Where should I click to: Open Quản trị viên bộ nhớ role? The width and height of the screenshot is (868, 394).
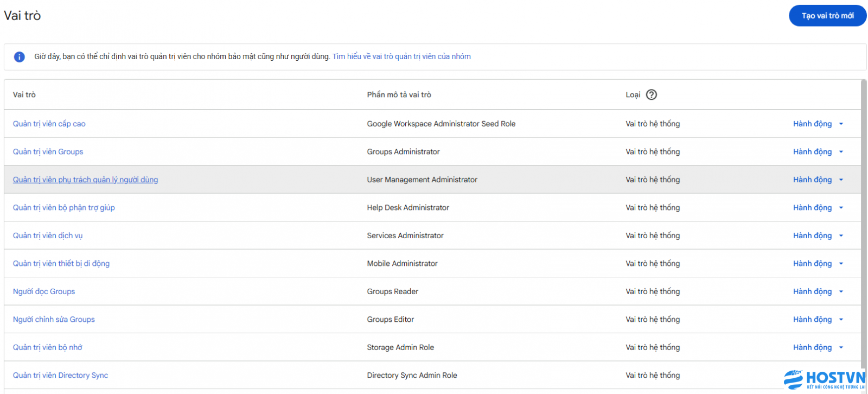48,347
